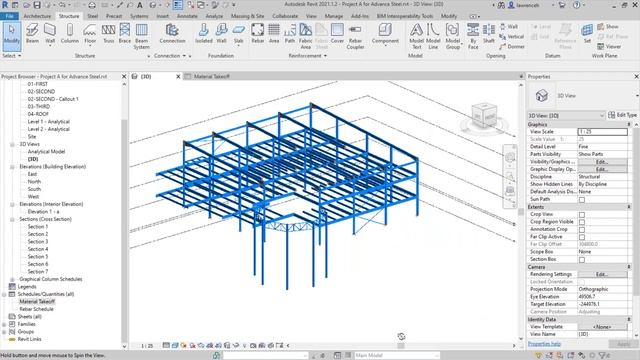The height and width of the screenshot is (360, 640).
Task: Select the Rebar tool
Action: click(x=258, y=33)
